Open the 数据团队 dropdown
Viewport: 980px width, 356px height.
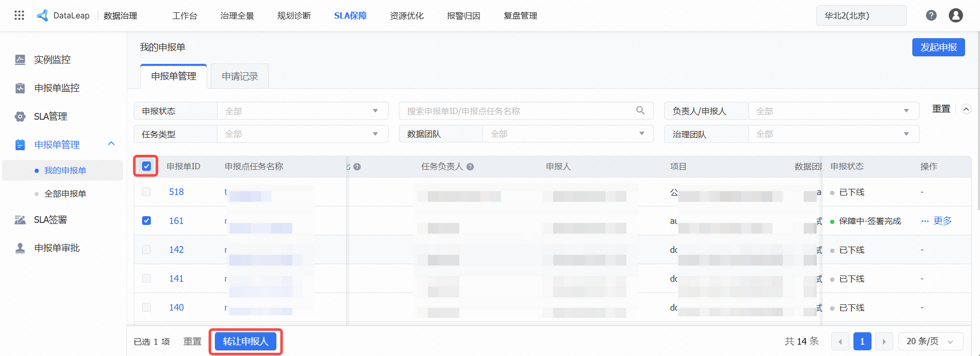(x=568, y=134)
